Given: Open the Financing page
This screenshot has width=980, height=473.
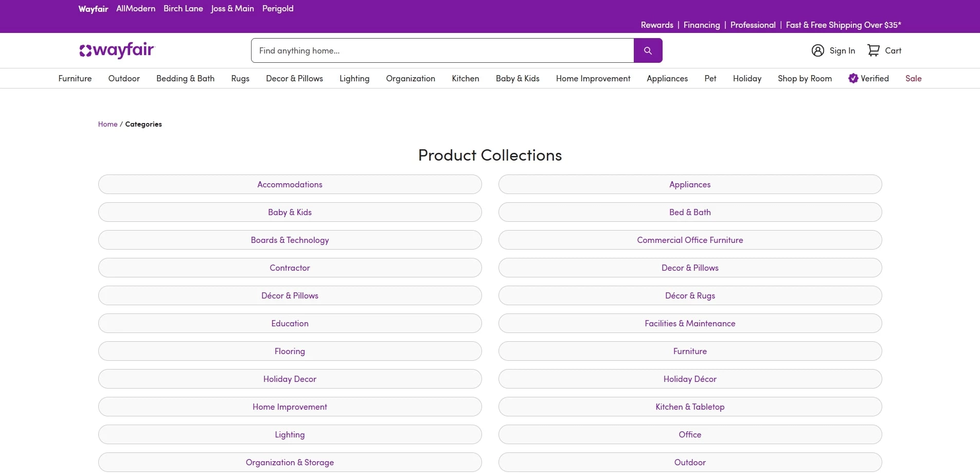Looking at the screenshot, I should point(701,25).
